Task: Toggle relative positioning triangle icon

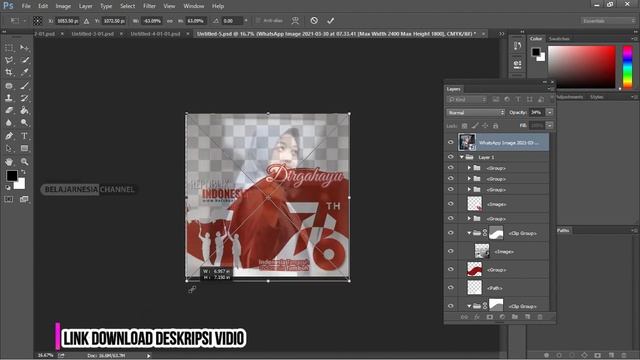Action: 86,21
